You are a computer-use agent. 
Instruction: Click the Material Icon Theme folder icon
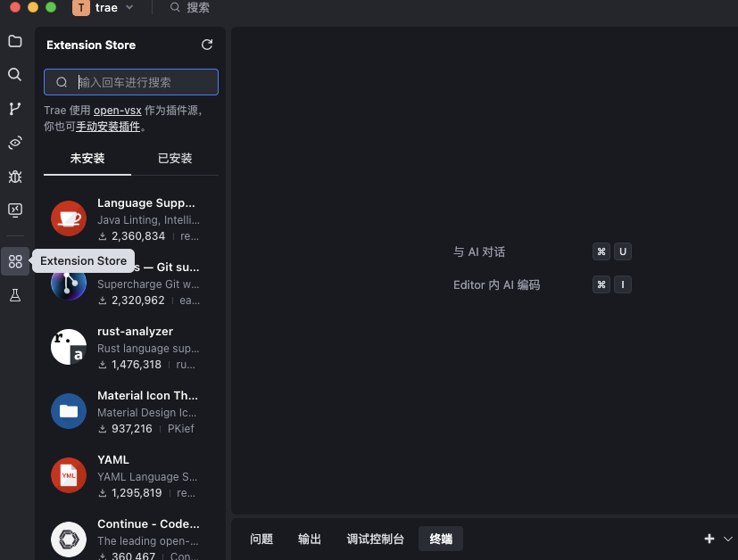(69, 411)
